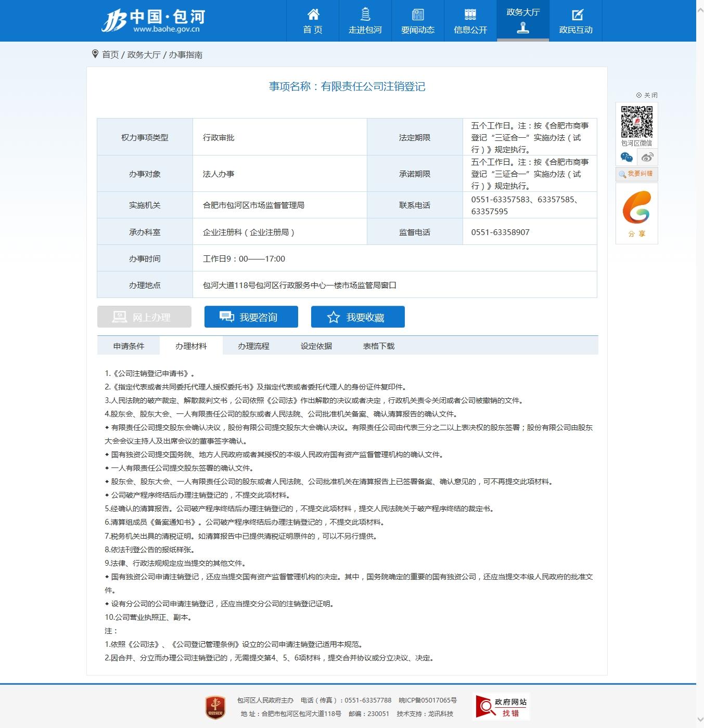Click the 办事指南 breadcrumb link
704x728 pixels.
[186, 55]
